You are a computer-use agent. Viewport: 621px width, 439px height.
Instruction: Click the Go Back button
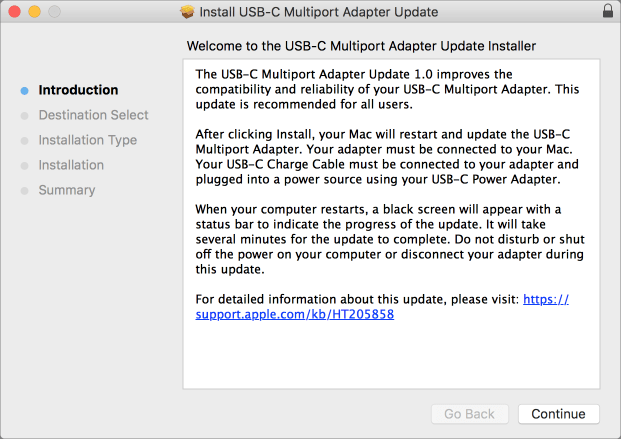pyautogui.click(x=469, y=414)
